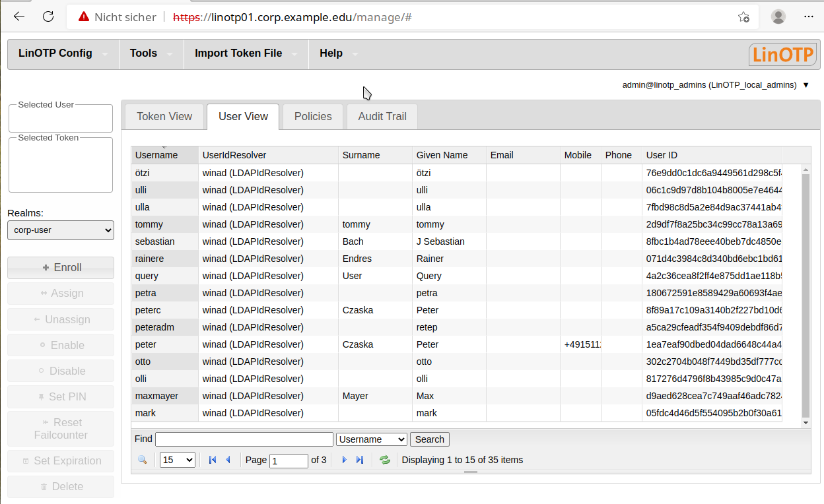Go to the next page of users

tap(344, 460)
